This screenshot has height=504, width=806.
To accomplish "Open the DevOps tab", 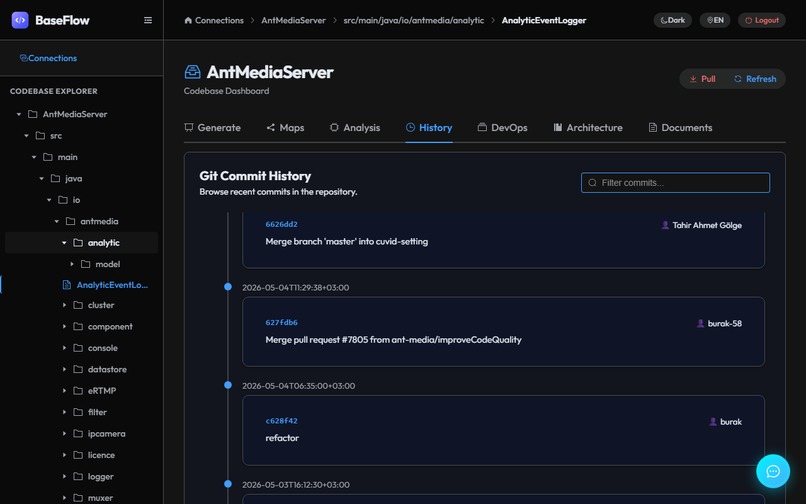I will [x=502, y=128].
